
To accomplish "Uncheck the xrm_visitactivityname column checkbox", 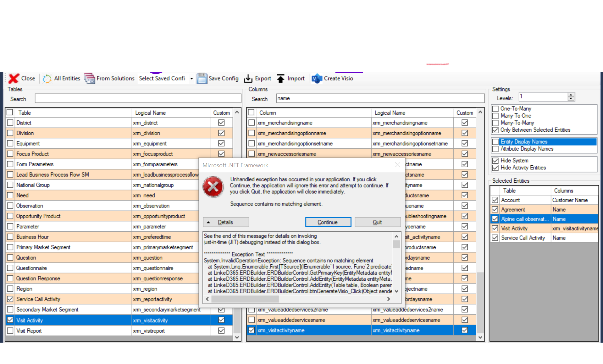I will coord(252,330).
